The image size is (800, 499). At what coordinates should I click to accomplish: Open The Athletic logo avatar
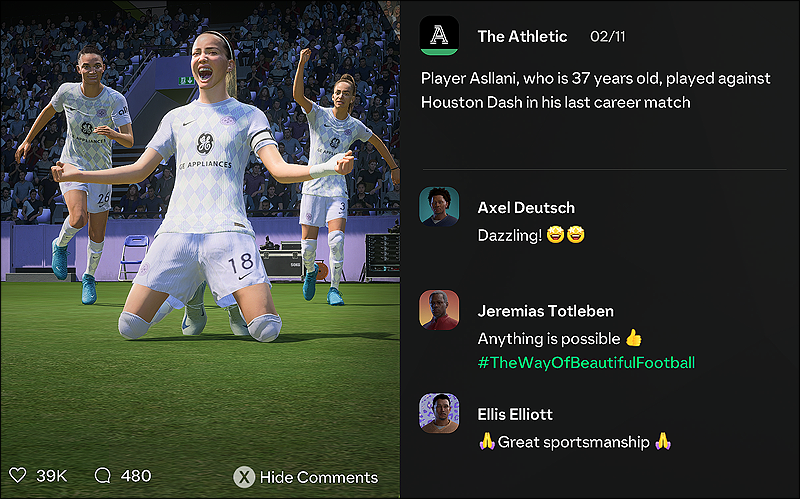(x=439, y=36)
